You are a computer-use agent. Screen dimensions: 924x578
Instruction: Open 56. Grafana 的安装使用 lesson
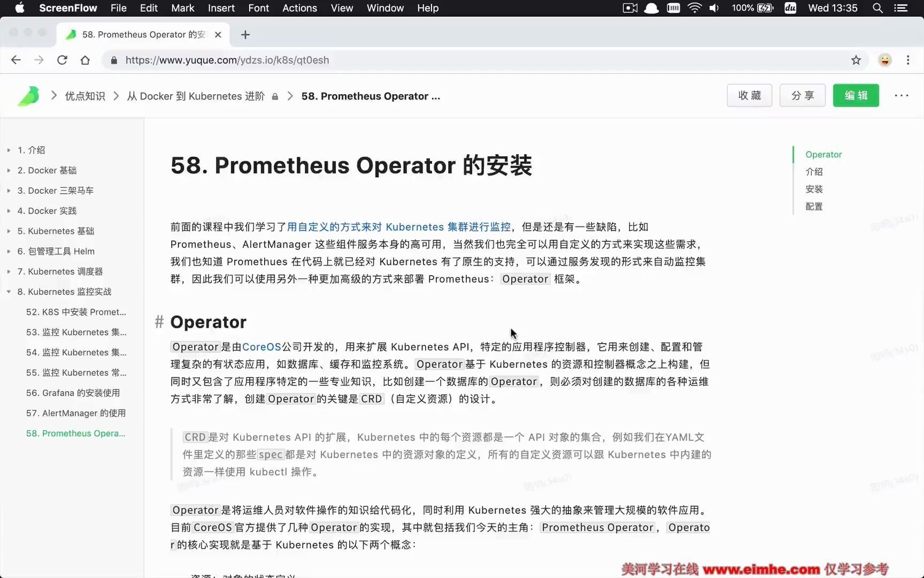click(x=73, y=393)
